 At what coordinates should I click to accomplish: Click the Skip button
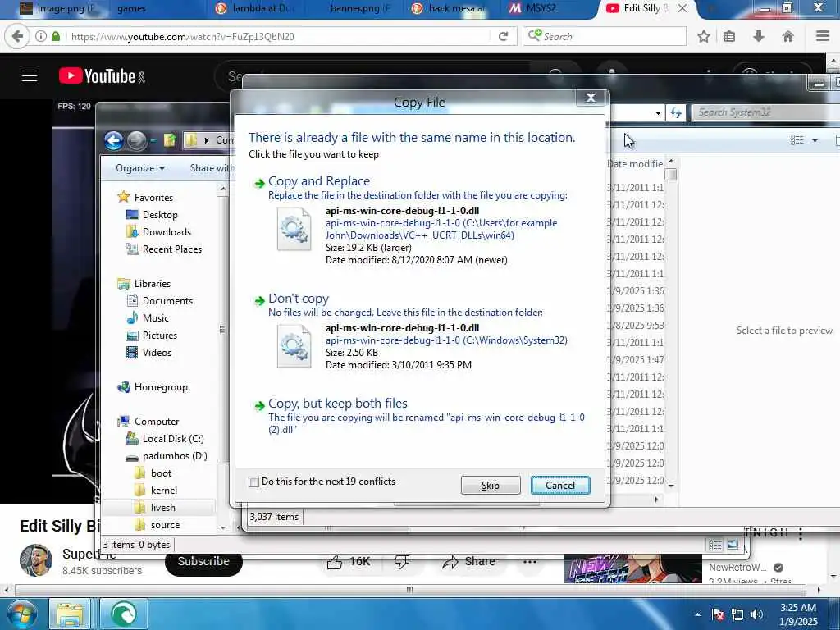[491, 486]
